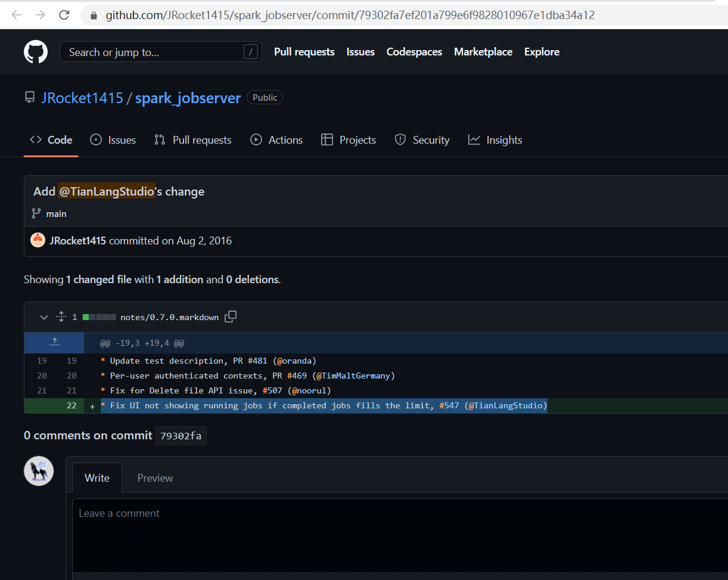Image resolution: width=728 pixels, height=580 pixels.
Task: Open notes/0.7.0.markdown file link
Action: (x=169, y=317)
